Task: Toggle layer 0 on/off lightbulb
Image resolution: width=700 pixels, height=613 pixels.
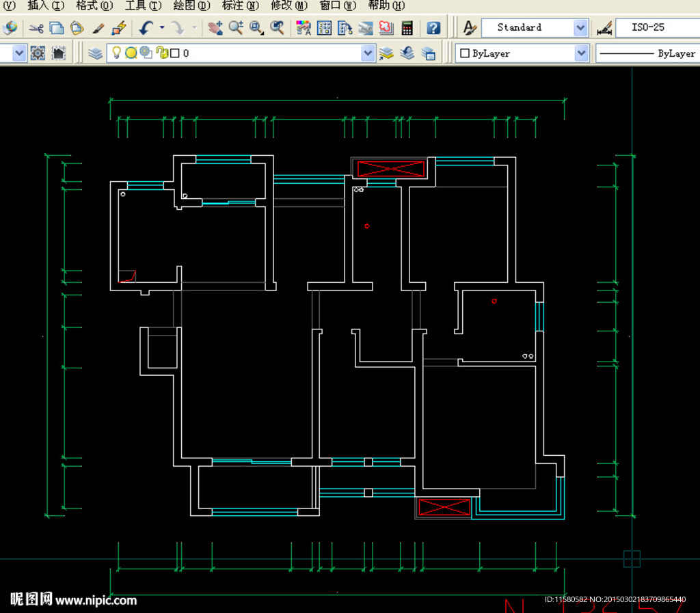Action: [x=116, y=53]
